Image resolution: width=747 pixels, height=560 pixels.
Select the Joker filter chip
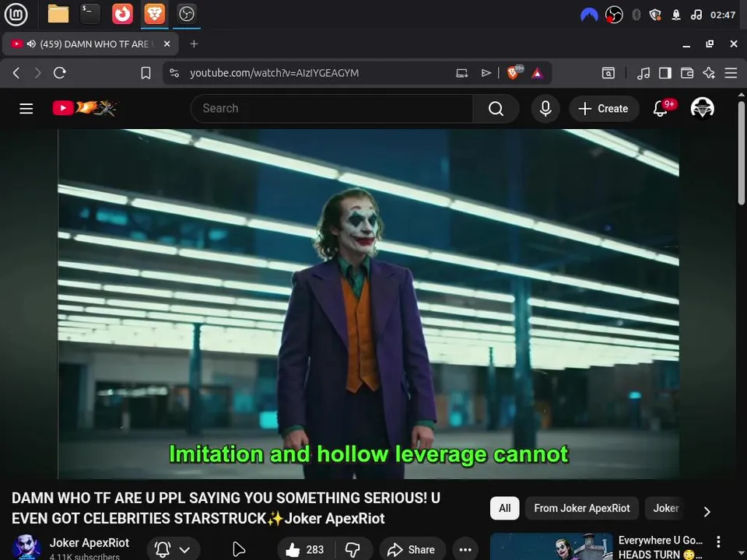tap(665, 508)
